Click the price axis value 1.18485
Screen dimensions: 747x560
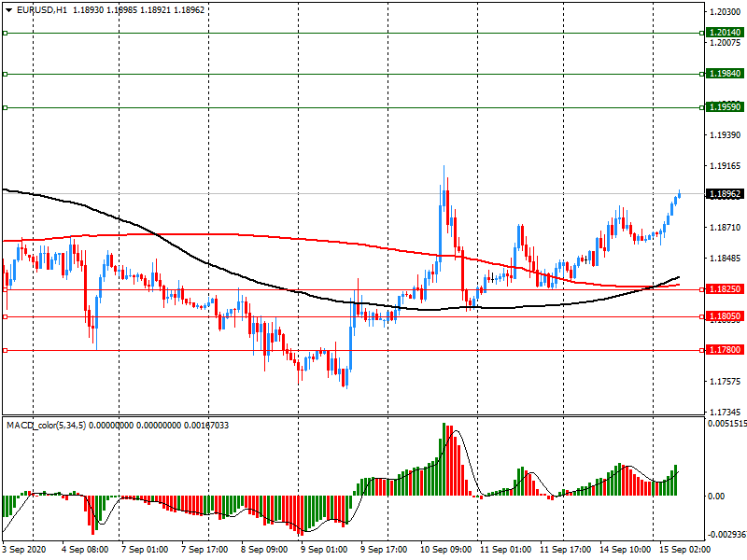725,259
